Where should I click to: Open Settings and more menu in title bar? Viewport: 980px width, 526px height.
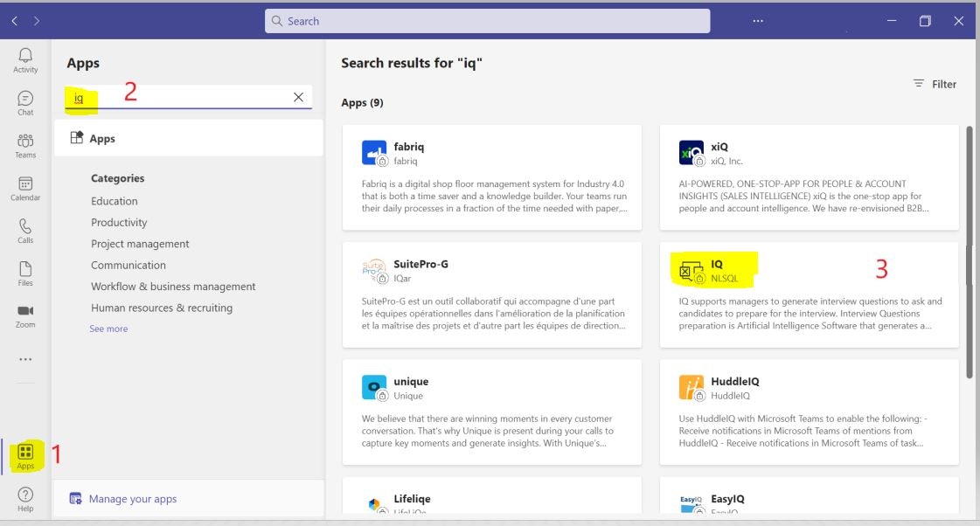pyautogui.click(x=757, y=21)
